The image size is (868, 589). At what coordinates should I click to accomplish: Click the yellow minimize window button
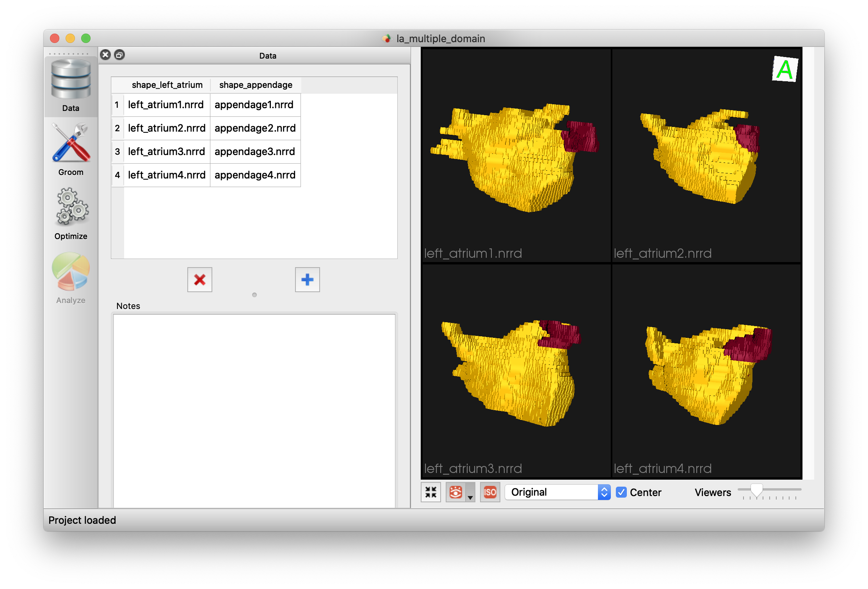coord(70,38)
